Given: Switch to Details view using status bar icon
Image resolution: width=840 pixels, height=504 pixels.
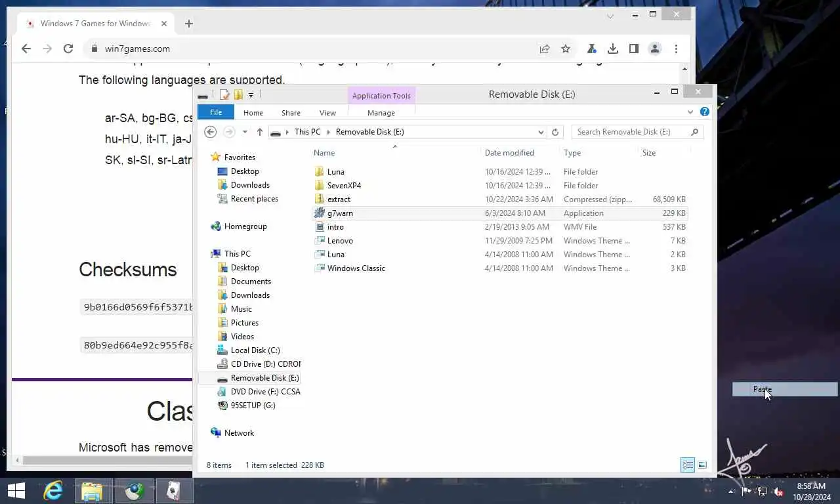Looking at the screenshot, I should pos(688,465).
